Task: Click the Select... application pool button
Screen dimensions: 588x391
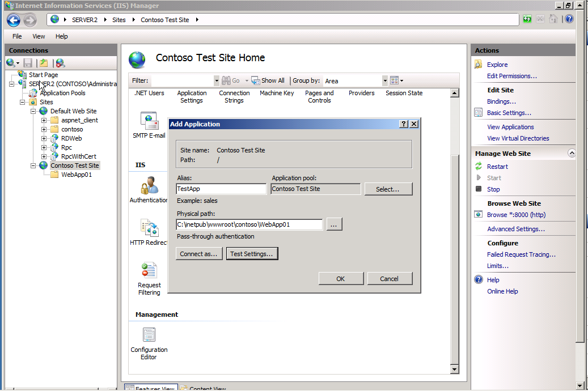Action: pos(388,189)
